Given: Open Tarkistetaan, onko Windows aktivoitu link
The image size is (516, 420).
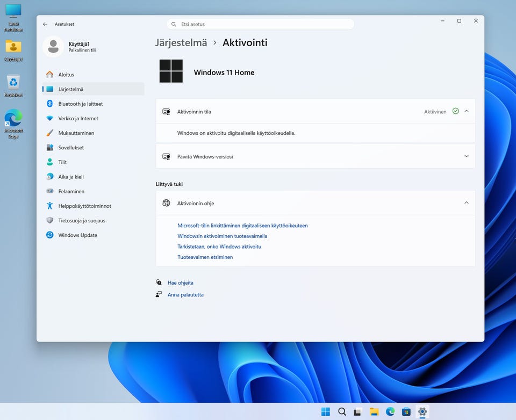Looking at the screenshot, I should (x=219, y=247).
